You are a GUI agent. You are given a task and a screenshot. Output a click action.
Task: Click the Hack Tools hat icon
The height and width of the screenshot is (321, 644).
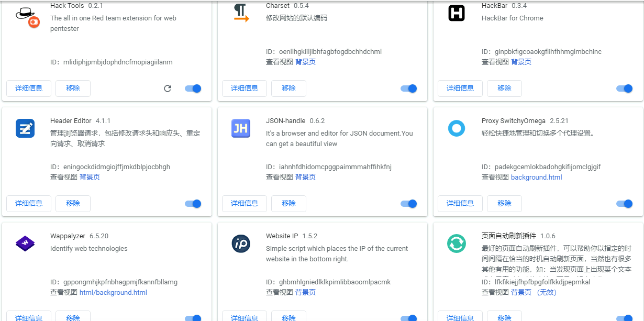point(28,17)
